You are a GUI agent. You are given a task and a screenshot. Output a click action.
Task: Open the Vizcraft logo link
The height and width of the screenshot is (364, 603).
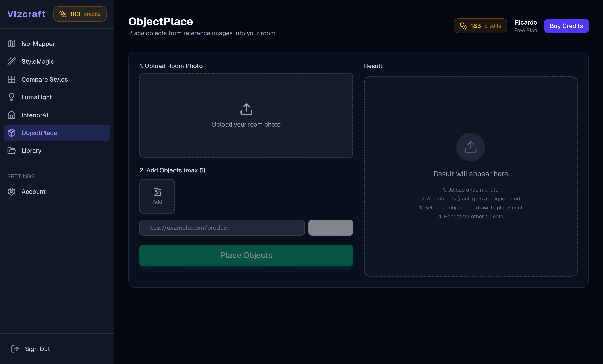tap(26, 14)
